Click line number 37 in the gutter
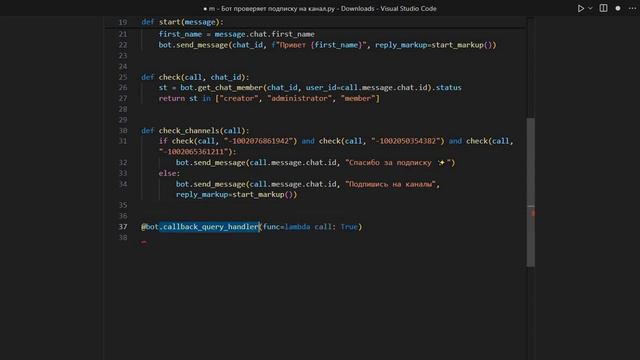Image resolution: width=640 pixels, height=360 pixels. (x=123, y=227)
